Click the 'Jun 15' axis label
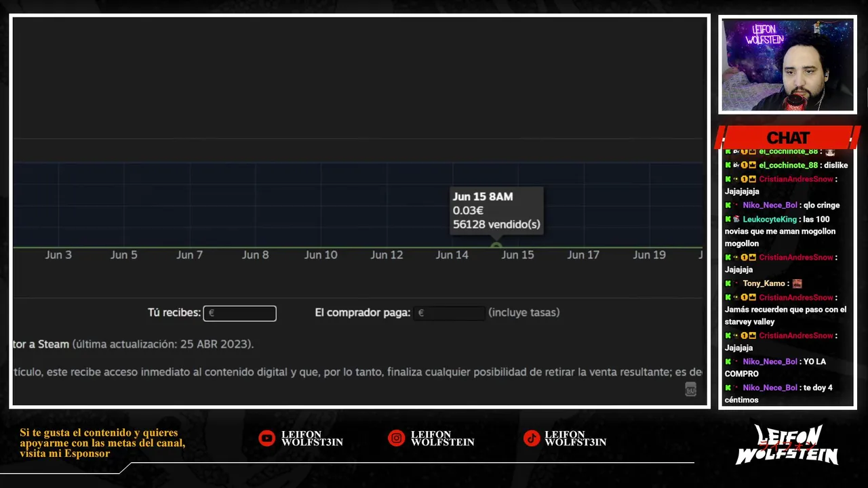The image size is (868, 488). (x=517, y=255)
